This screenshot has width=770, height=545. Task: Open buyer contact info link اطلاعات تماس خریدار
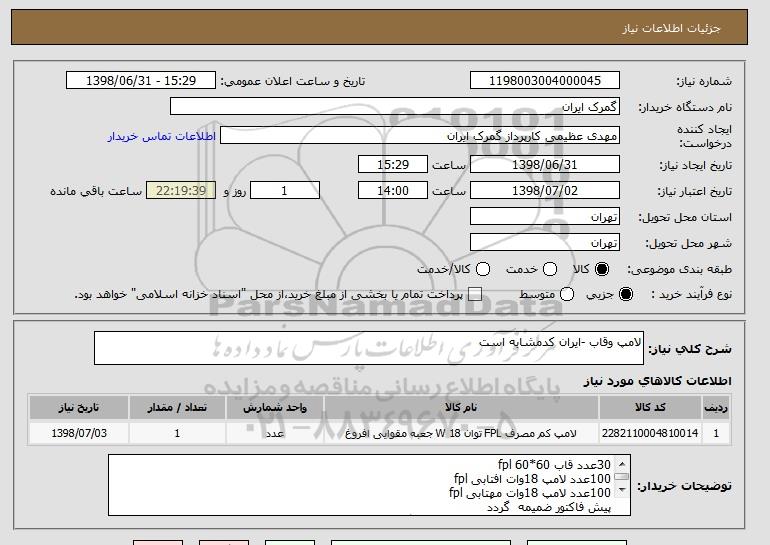162,136
